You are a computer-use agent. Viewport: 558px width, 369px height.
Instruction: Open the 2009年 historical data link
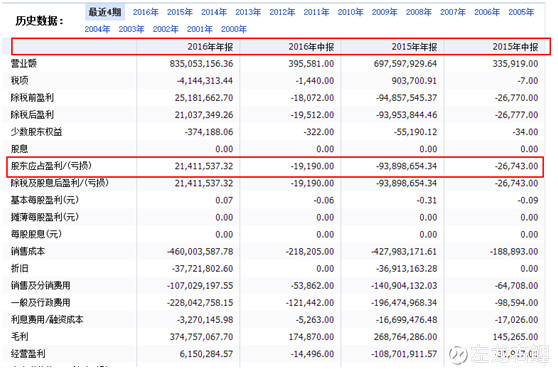pos(385,12)
